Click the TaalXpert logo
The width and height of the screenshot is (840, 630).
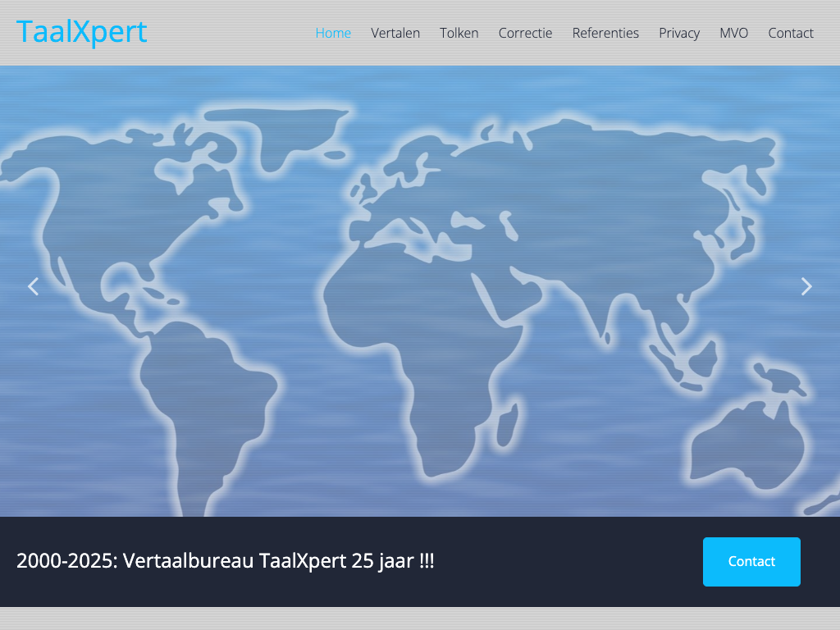82,32
